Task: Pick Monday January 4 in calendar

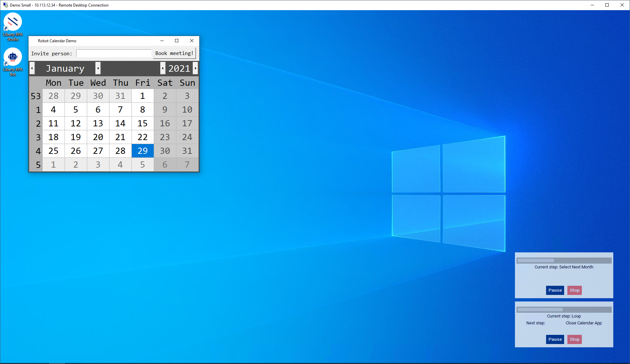Action: (53, 110)
